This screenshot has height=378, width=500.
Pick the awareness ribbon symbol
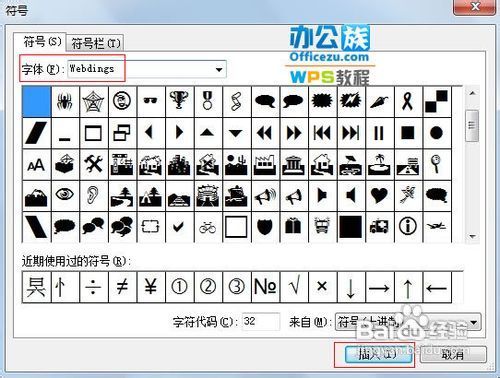coord(408,101)
